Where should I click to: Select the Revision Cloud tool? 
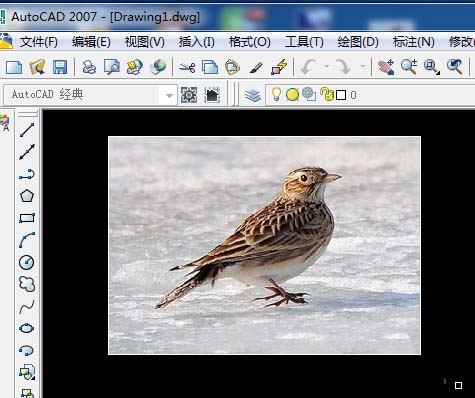click(27, 284)
